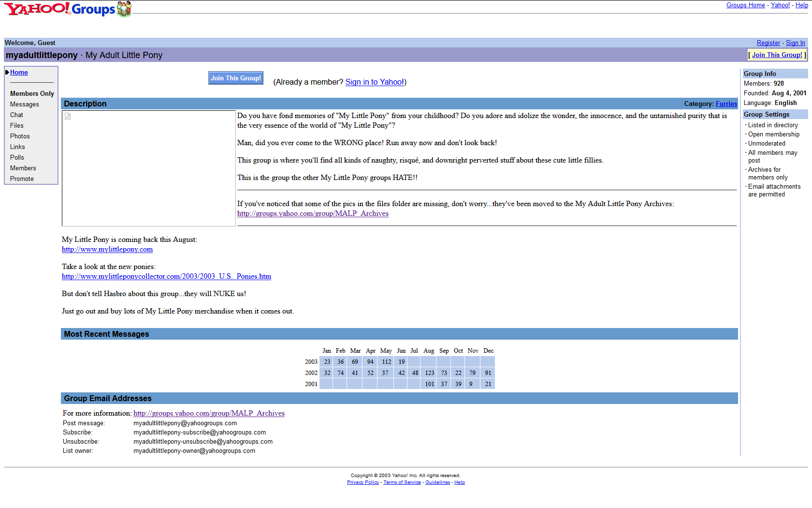Screen dimensions: 812x508
Task: Click the 2001 year row label
Action: [311, 384]
